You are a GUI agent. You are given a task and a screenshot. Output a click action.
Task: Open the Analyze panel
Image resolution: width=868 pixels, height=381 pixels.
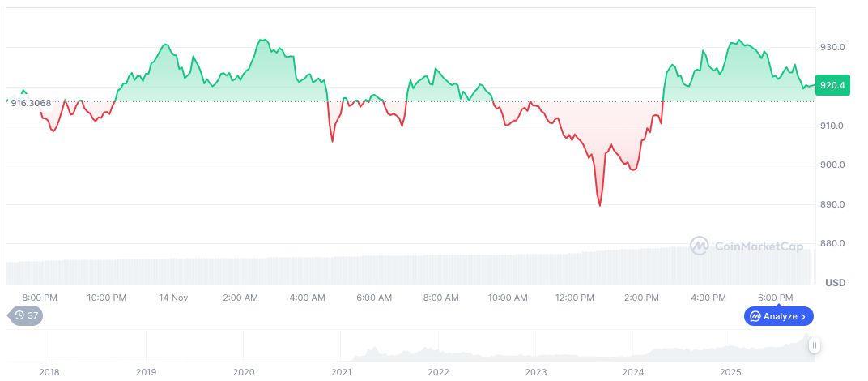point(779,316)
